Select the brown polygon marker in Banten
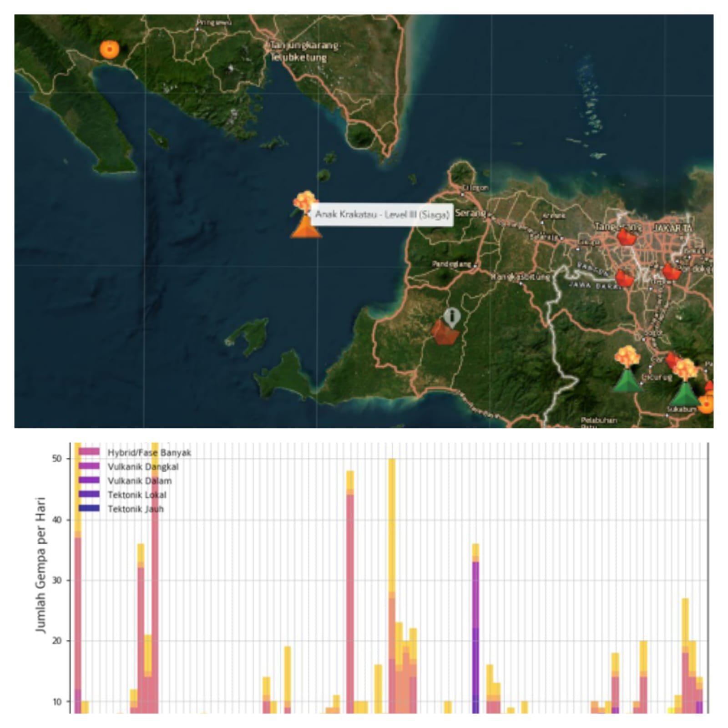 445,332
